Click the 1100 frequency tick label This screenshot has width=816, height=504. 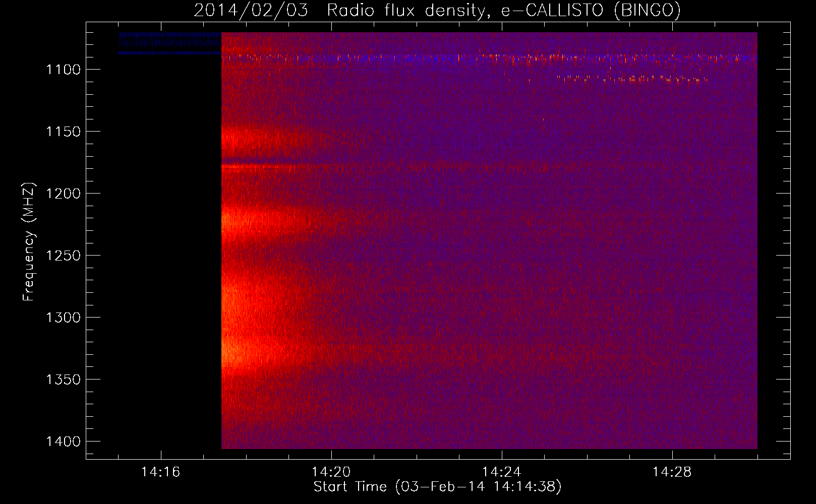[64, 70]
